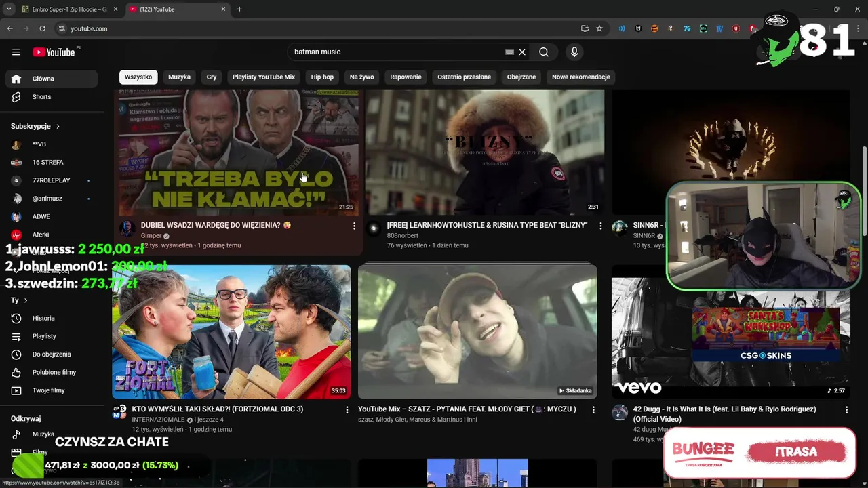Viewport: 868px width, 488px height.
Task: Click the Gimper channel avatar
Action: (x=127, y=228)
